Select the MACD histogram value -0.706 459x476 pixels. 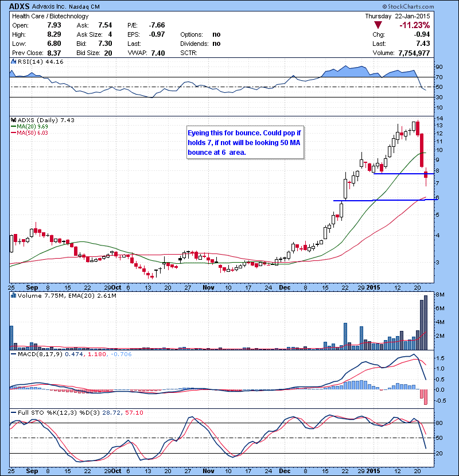121,354
